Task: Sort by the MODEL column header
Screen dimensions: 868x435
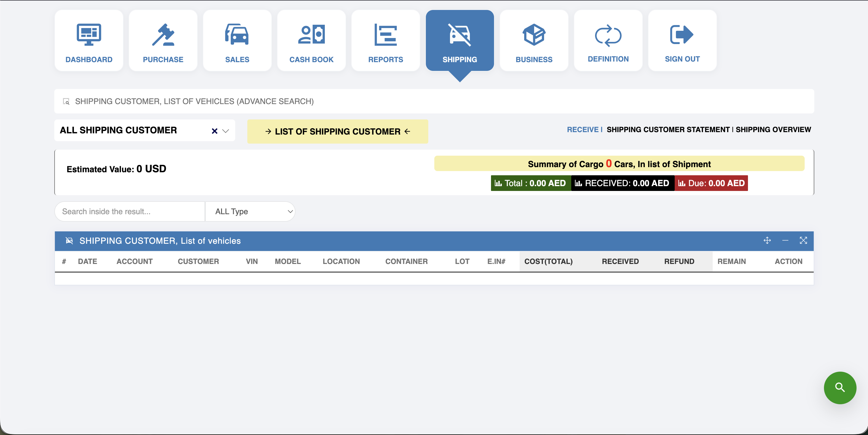Action: point(287,262)
